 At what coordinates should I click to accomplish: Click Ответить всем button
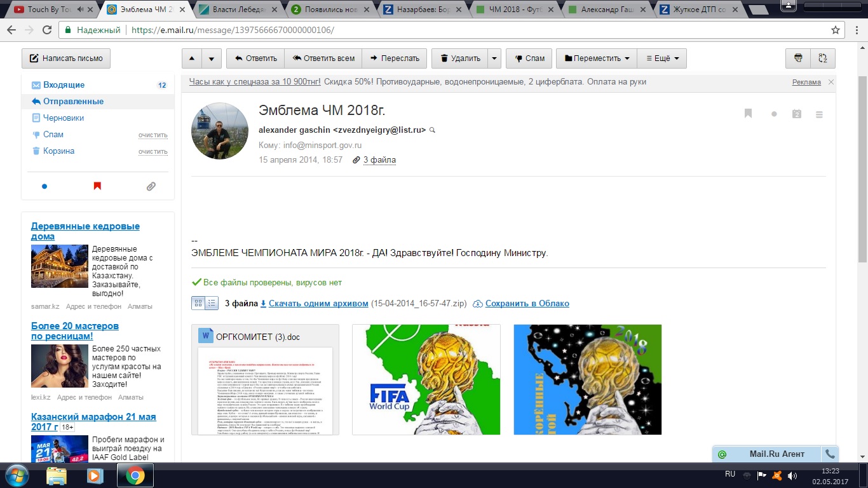[323, 58]
